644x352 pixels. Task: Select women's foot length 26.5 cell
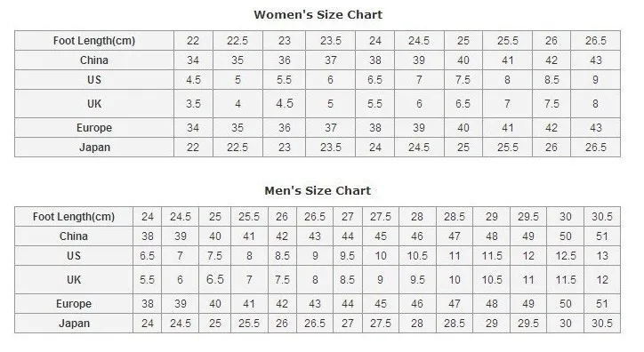[596, 41]
